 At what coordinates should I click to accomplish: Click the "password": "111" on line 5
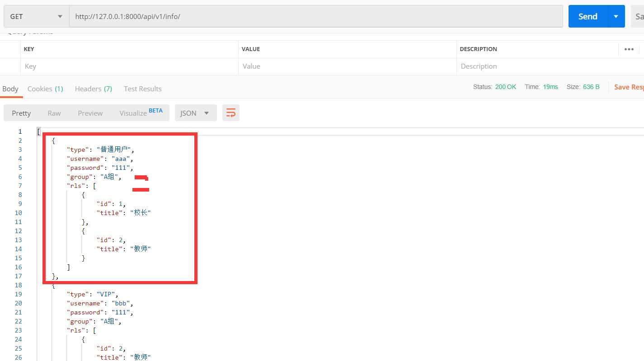pos(100,168)
